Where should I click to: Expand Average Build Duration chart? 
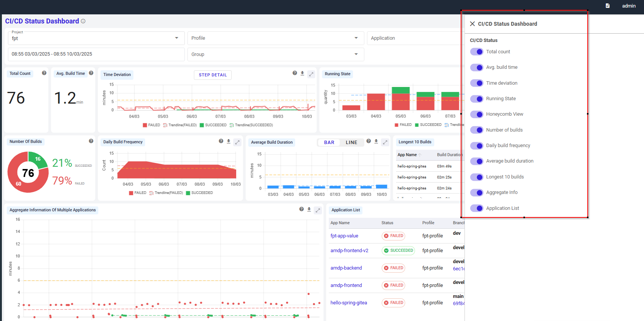tap(385, 142)
